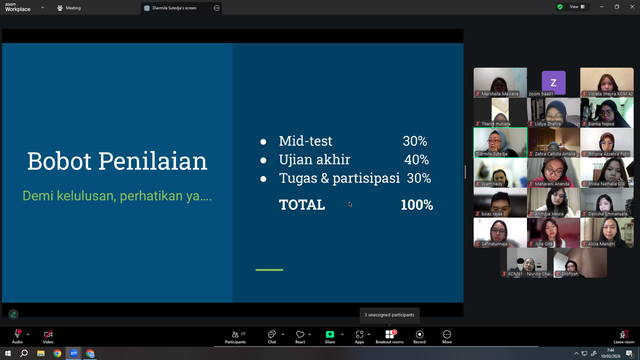
Task: Open the View layout menu
Action: [x=577, y=7]
